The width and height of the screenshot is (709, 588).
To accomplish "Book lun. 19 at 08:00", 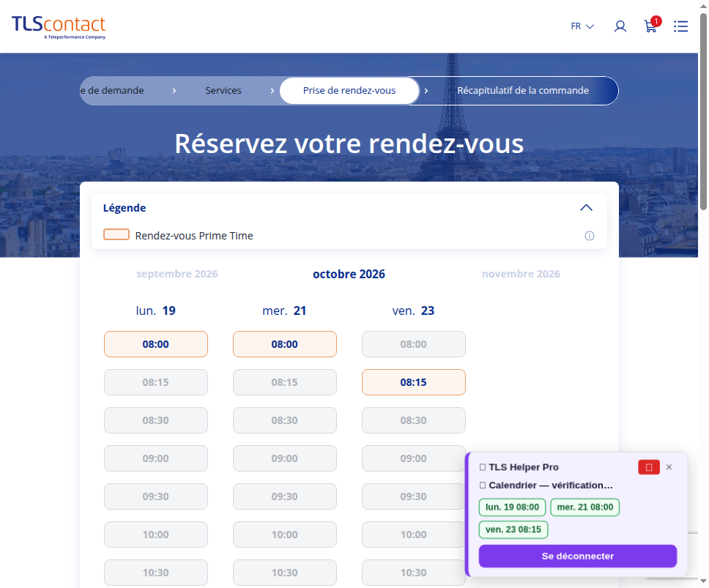I will coord(156,344).
